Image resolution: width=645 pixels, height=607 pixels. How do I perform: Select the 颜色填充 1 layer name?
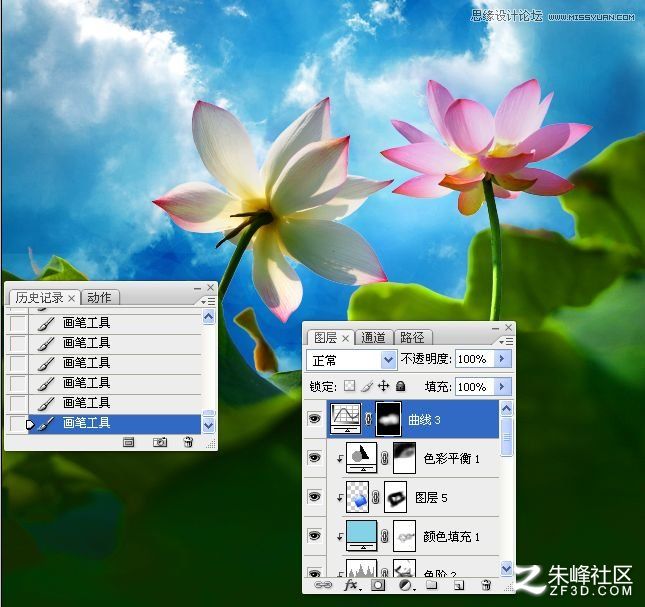452,536
